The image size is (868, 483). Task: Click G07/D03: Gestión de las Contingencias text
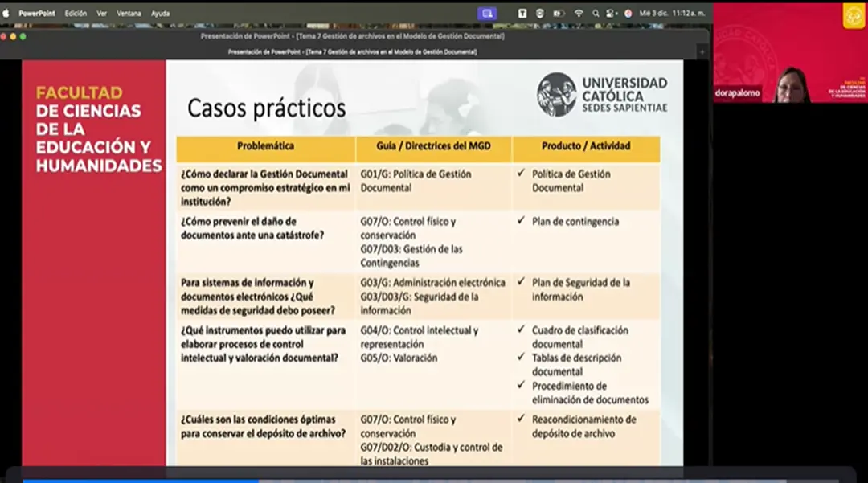(411, 256)
